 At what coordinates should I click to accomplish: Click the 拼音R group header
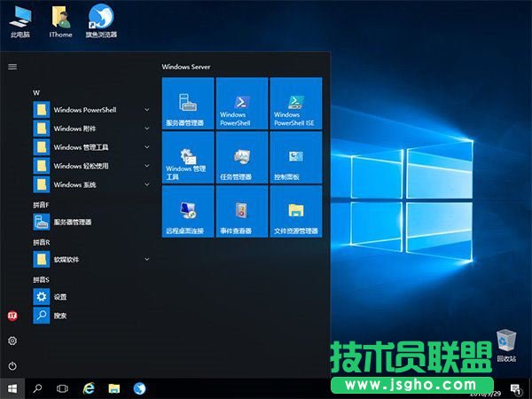tap(42, 242)
